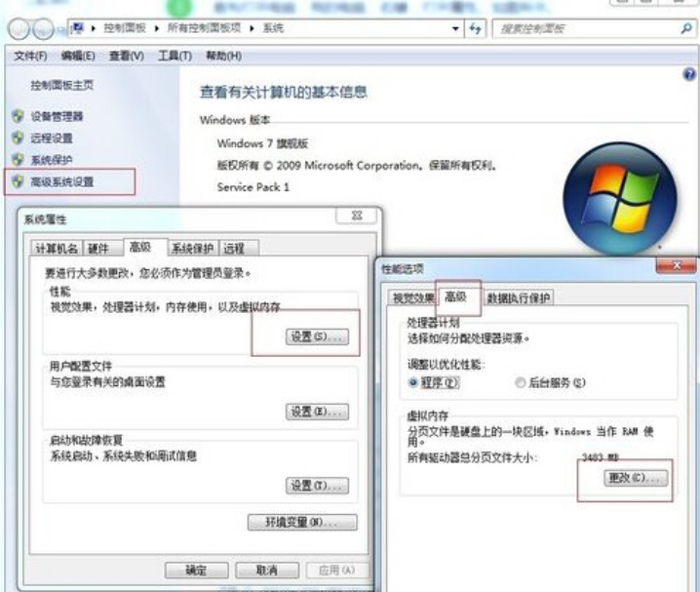Switch to 系统保护 tab in 系统属性
This screenshot has width=700, height=592.
192,249
